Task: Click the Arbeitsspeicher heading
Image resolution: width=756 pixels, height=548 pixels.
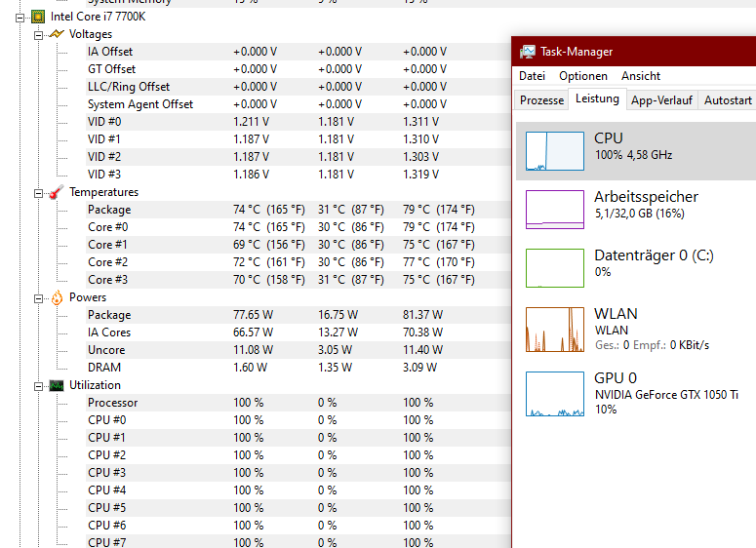Action: pyautogui.click(x=646, y=197)
